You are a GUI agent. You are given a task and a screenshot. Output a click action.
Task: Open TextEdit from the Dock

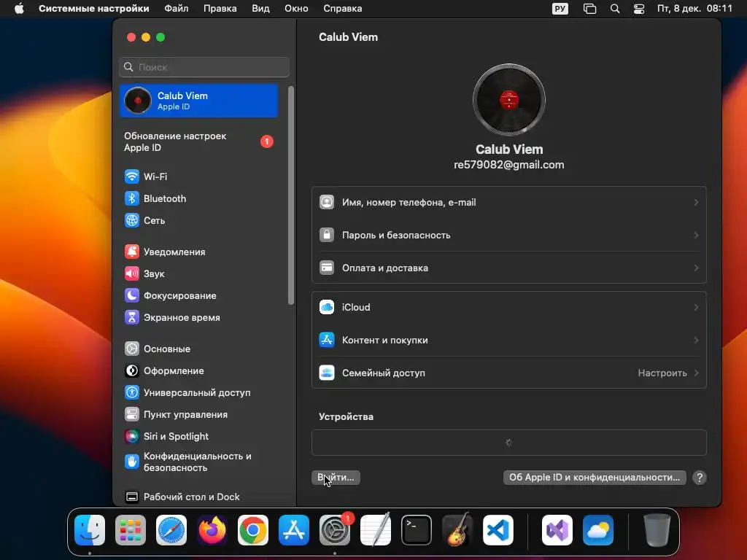tap(376, 530)
